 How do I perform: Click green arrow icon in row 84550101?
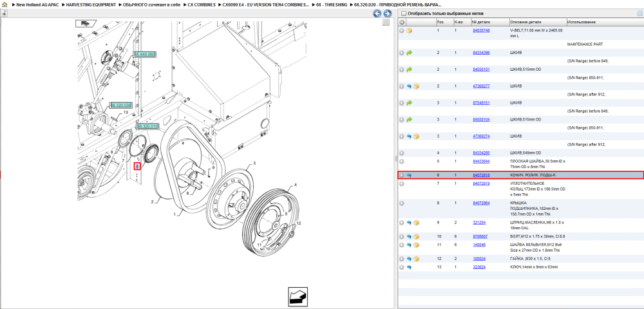click(410, 70)
